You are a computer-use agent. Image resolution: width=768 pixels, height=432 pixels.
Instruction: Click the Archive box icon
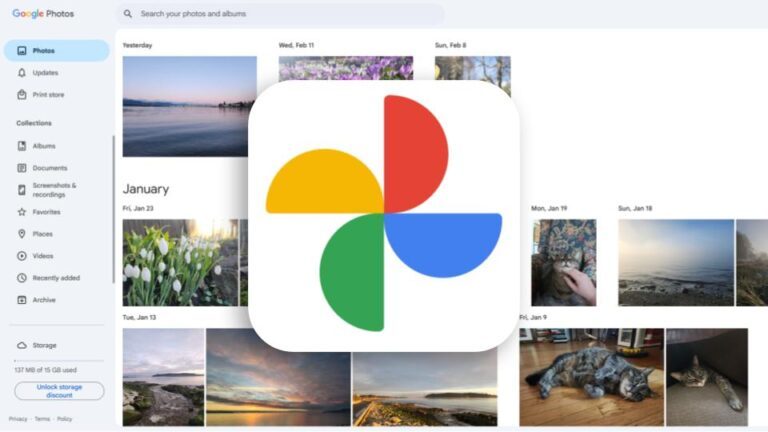pos(22,300)
